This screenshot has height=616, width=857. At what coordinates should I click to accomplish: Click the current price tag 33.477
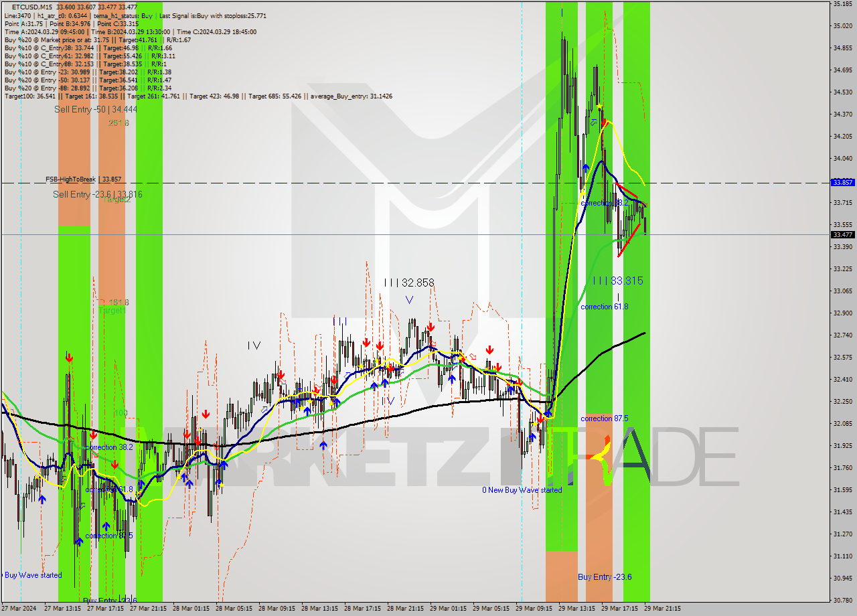pyautogui.click(x=842, y=234)
